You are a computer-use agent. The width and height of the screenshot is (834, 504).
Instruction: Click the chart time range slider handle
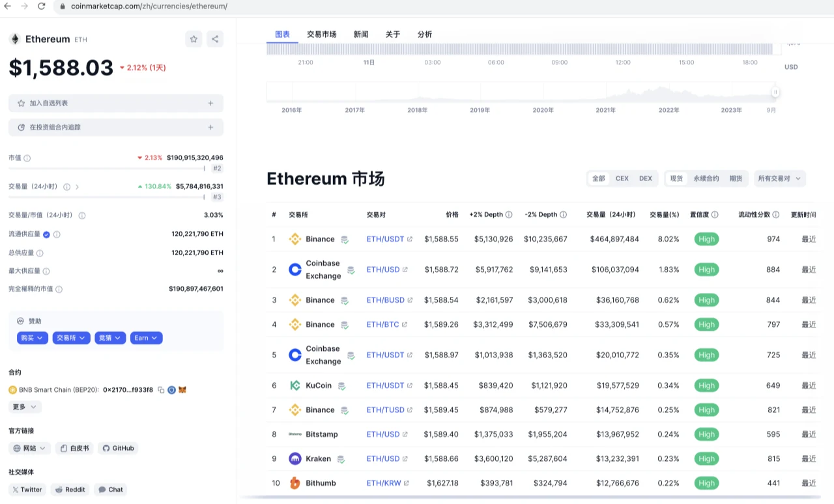coord(775,92)
